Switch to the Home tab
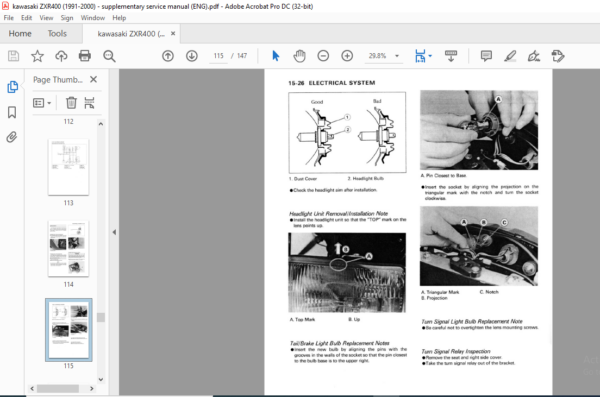600x397 pixels. coord(20,34)
